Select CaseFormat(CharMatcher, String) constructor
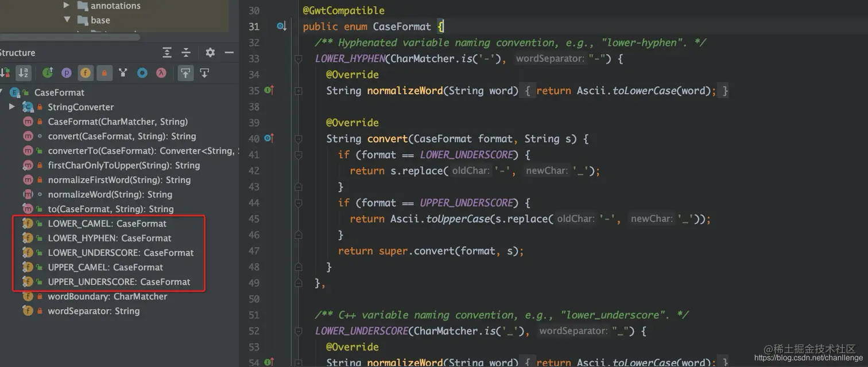The image size is (868, 367). (x=118, y=122)
